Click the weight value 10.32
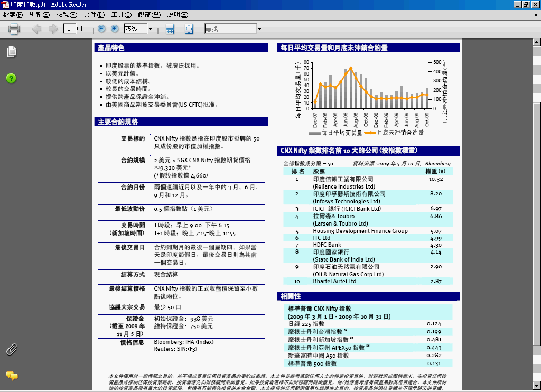Screen dimensions: 541x392 click(436, 179)
